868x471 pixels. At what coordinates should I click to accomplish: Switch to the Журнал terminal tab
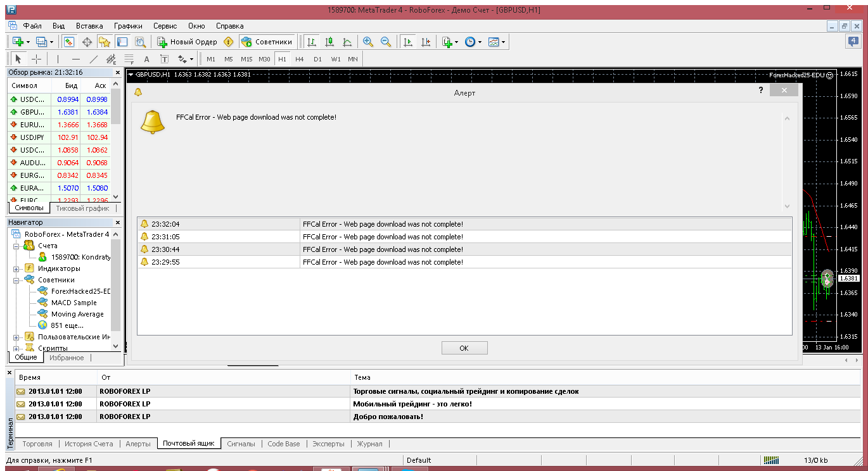[369, 444]
